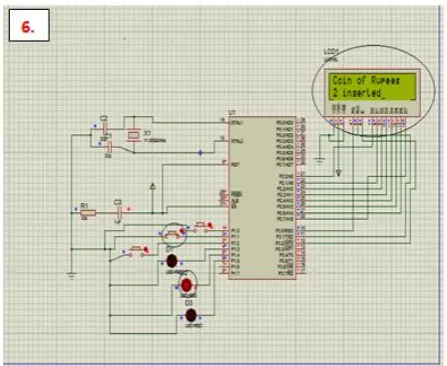The image size is (447, 366).
Task: Click the P1.7 pin label
Action: (235, 273)
